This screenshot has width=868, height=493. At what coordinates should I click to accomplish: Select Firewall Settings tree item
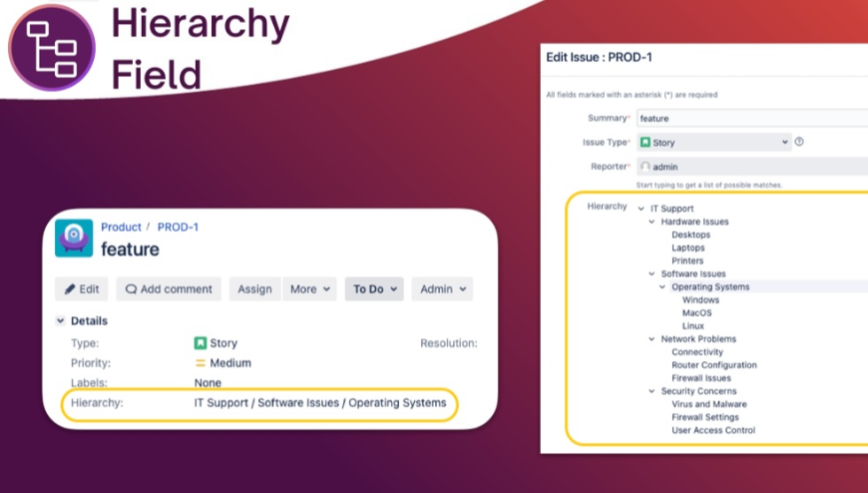click(x=705, y=417)
